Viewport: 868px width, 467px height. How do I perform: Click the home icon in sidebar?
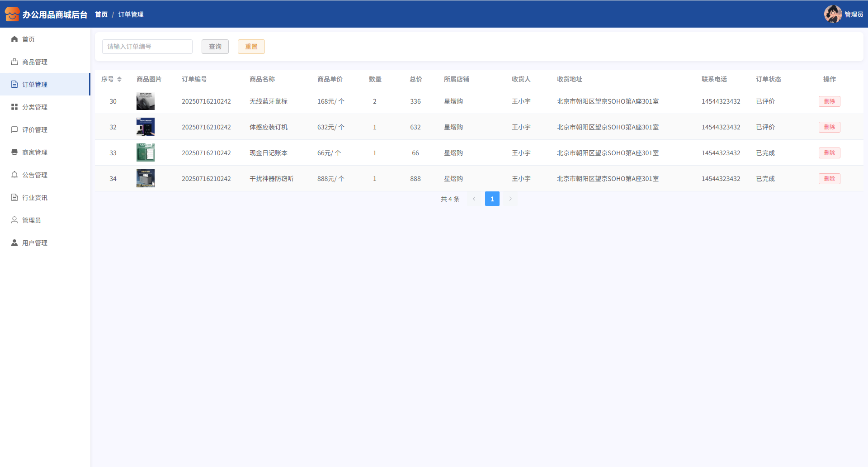(x=14, y=39)
